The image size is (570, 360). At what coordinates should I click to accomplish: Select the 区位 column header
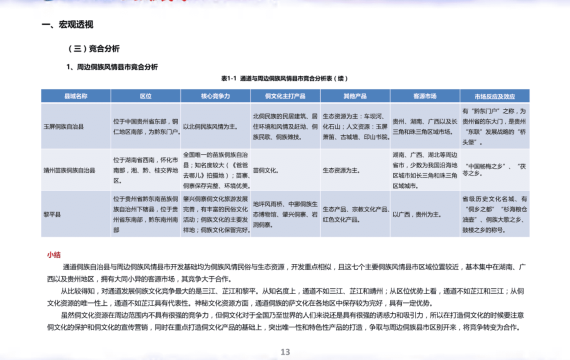[145, 96]
